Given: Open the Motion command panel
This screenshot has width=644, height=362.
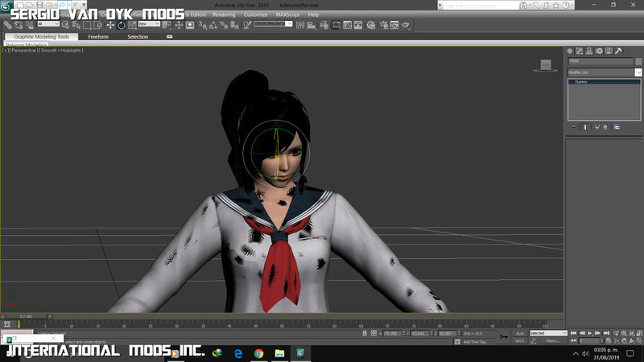Looking at the screenshot, I should 599,51.
